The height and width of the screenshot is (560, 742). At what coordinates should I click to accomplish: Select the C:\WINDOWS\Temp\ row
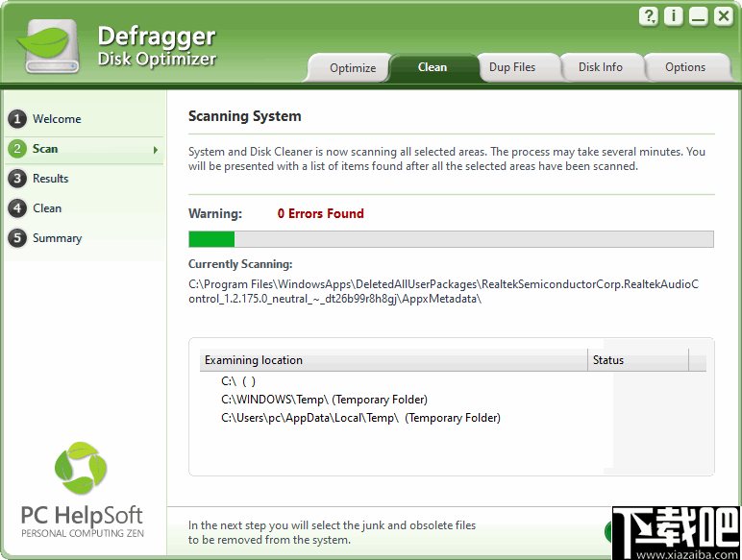tap(324, 400)
